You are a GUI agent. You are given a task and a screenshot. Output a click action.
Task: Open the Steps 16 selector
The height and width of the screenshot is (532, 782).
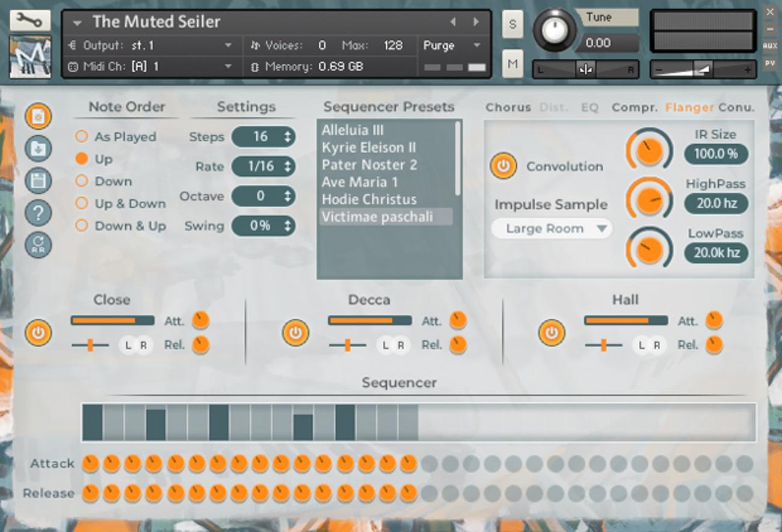[x=263, y=136]
